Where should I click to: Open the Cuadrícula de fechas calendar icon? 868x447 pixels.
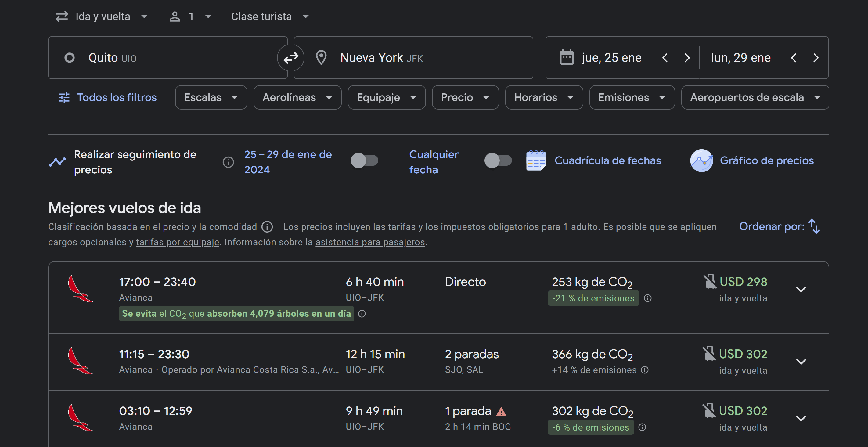coord(536,161)
